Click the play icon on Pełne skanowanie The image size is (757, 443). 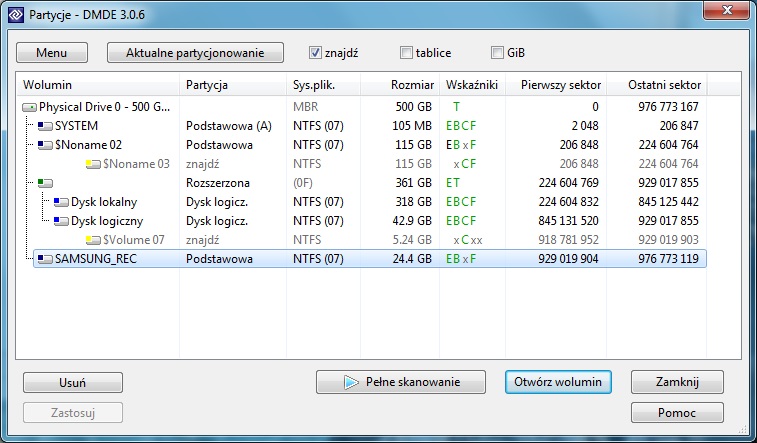pyautogui.click(x=351, y=382)
